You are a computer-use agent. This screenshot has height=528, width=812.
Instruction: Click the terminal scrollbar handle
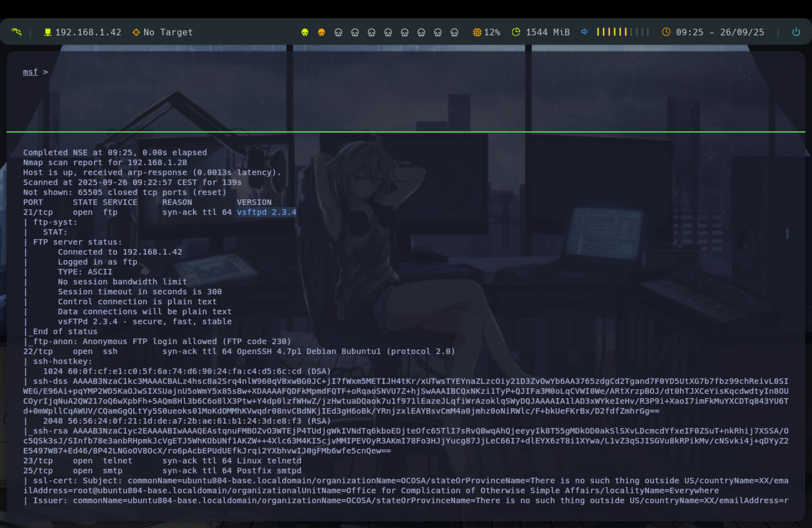pyautogui.click(x=787, y=234)
